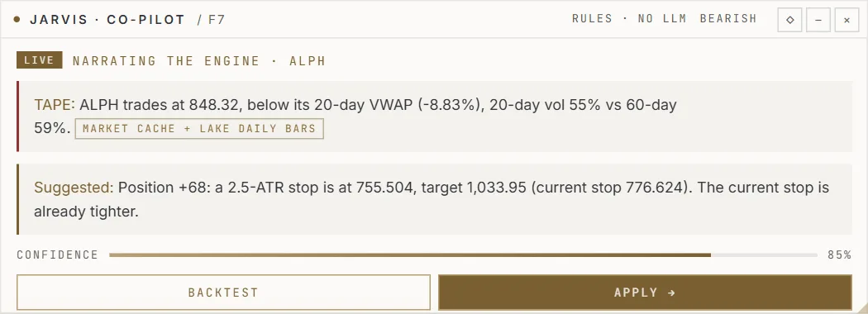Screen dimensions: 868x314
Task: Click the RULES · NO LLM mode indicator
Action: pos(629,19)
